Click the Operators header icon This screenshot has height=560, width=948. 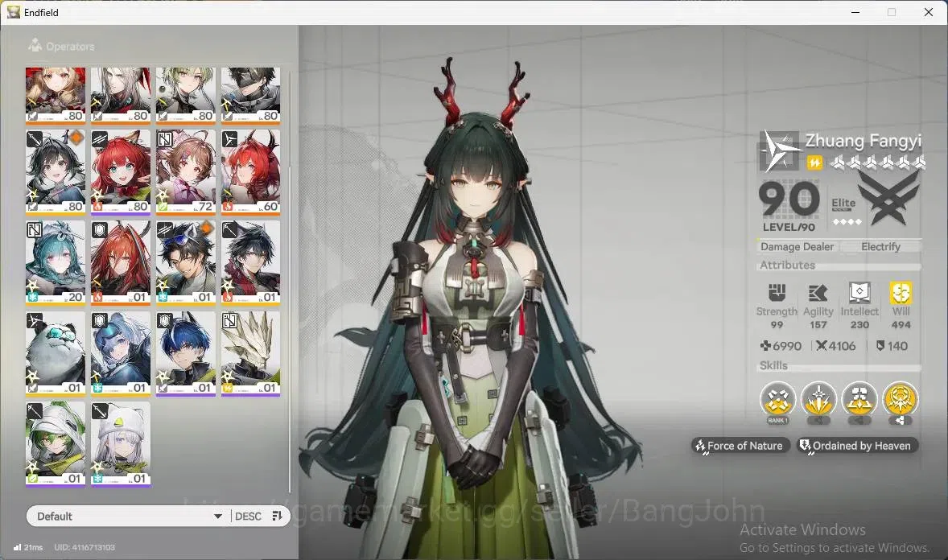pyautogui.click(x=35, y=45)
